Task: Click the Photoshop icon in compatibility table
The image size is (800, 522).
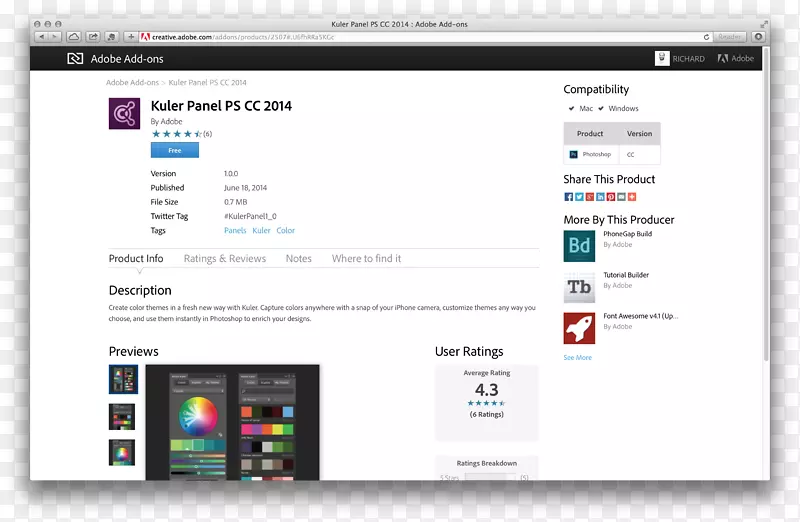Action: pos(573,154)
